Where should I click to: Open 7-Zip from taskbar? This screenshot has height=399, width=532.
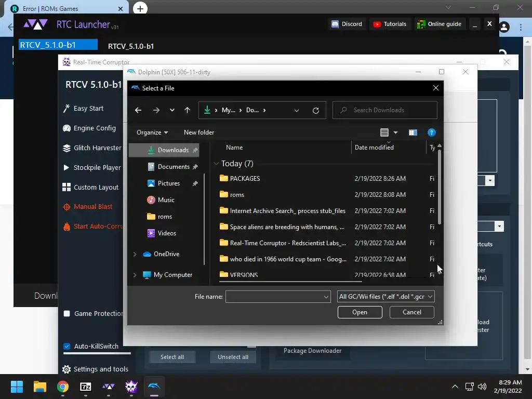[x=86, y=387]
